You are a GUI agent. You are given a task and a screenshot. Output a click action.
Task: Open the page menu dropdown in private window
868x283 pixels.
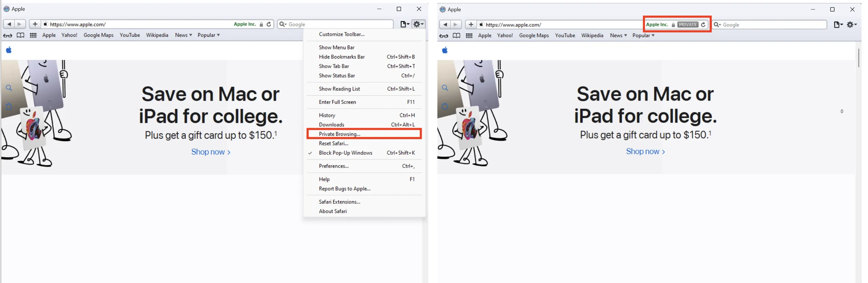[838, 25]
